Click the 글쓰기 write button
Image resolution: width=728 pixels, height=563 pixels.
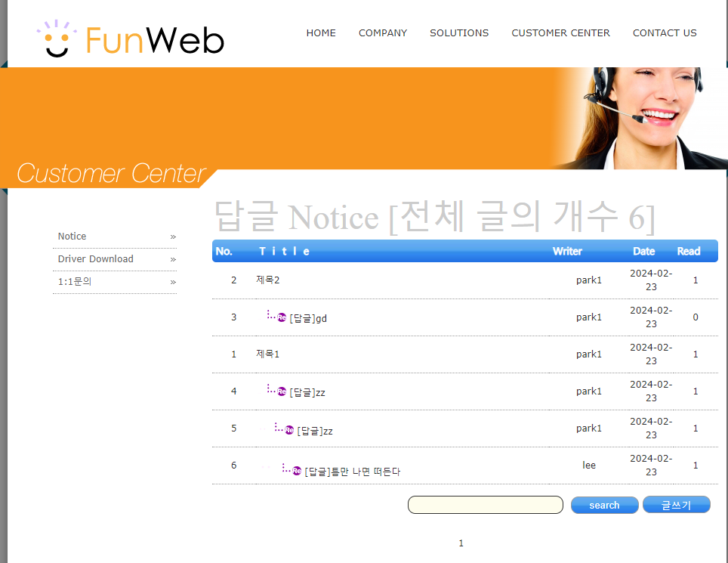pos(677,505)
